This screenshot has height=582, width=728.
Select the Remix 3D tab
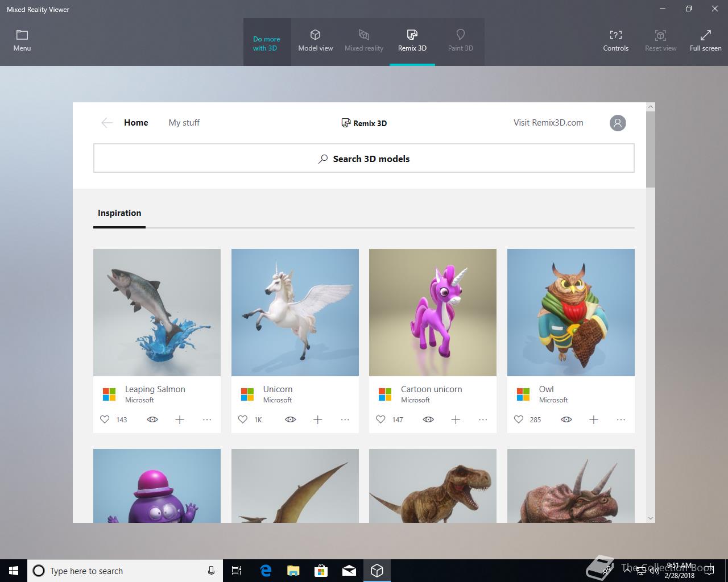(x=412, y=41)
